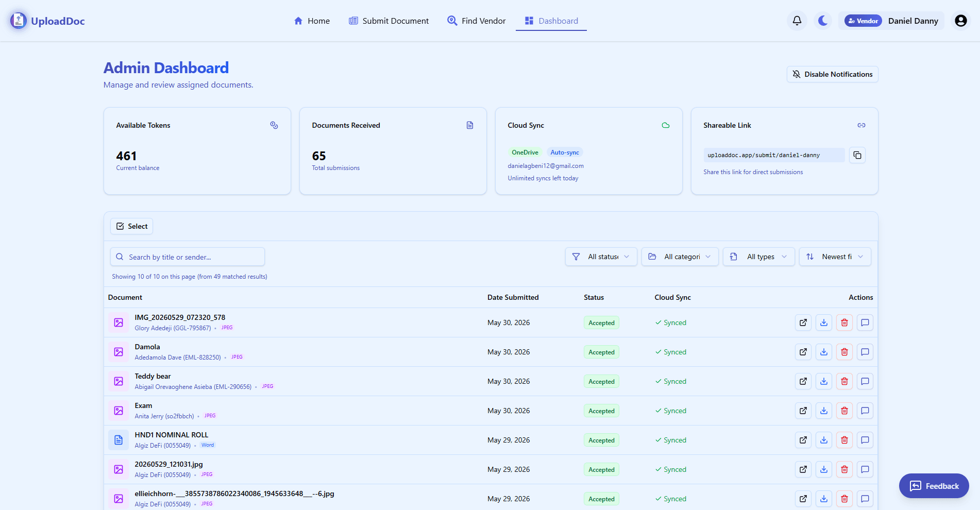Viewport: 980px width, 510px height.
Task: Open the Feedback button
Action: pos(934,486)
